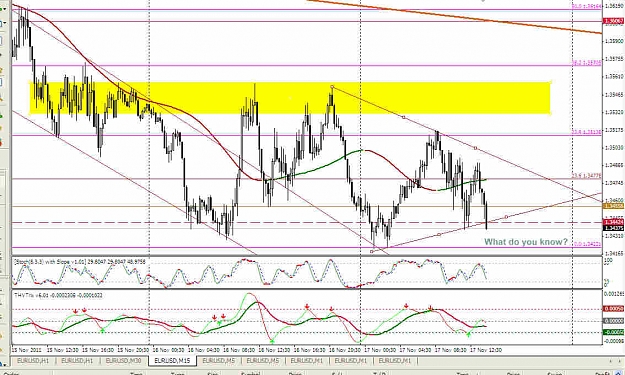Click the gold 1.34558 price level tag
The height and width of the screenshot is (375, 625).
613,206
